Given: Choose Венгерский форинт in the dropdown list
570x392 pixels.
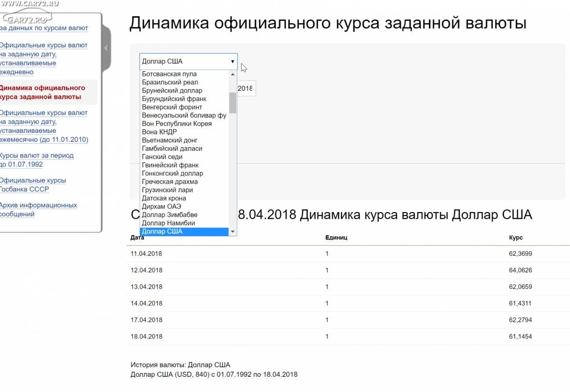Looking at the screenshot, I should 172,107.
